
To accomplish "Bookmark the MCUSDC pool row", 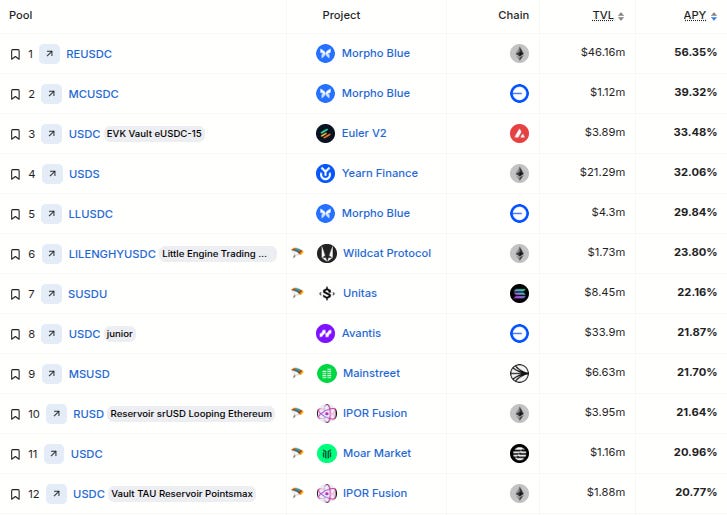I will (15, 94).
